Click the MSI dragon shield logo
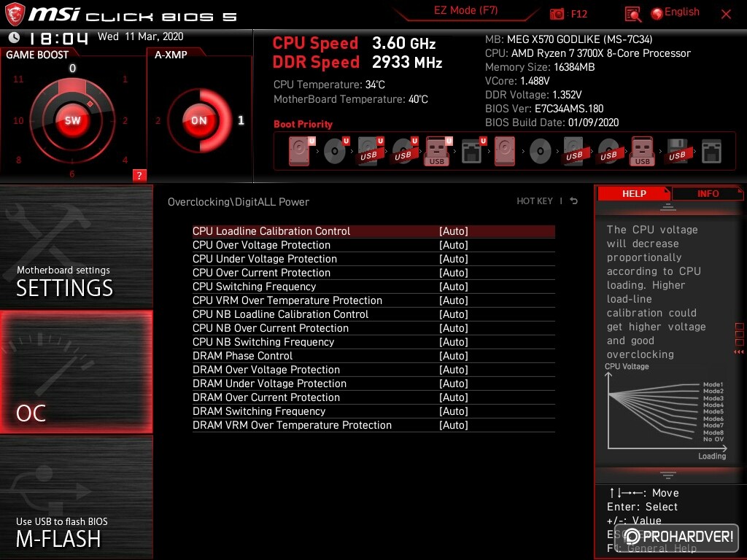 pos(15,14)
